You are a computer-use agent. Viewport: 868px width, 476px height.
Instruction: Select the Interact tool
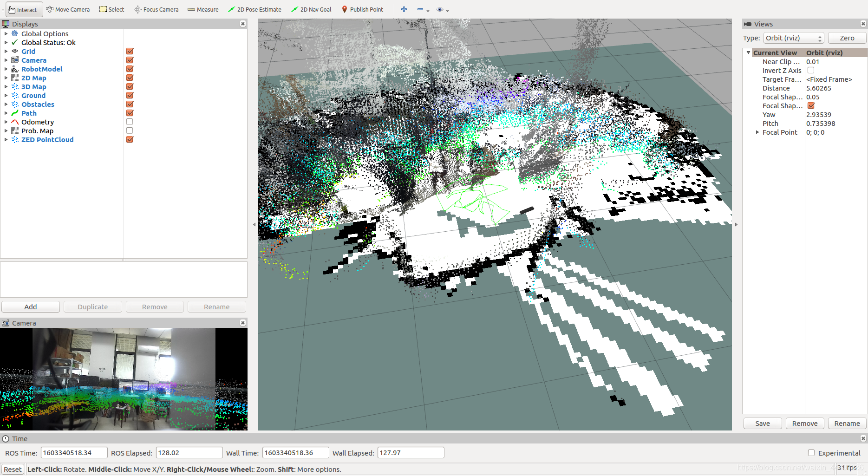pyautogui.click(x=24, y=9)
